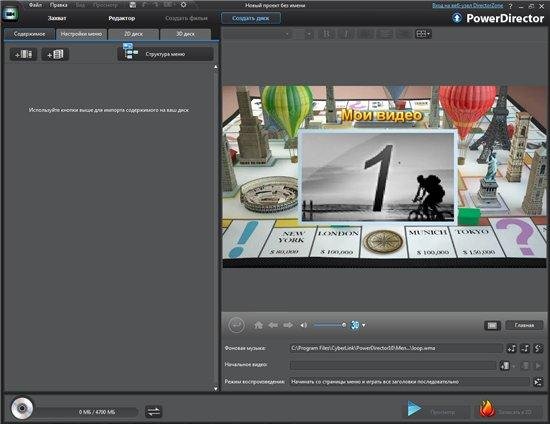
Task: Switch to the Настройки меню tab
Action: click(x=81, y=34)
